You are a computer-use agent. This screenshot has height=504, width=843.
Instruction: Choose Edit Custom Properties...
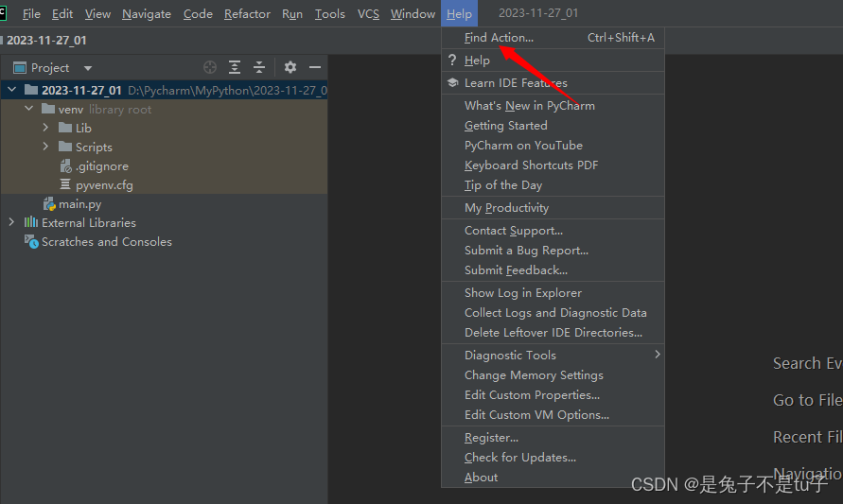coord(553,394)
